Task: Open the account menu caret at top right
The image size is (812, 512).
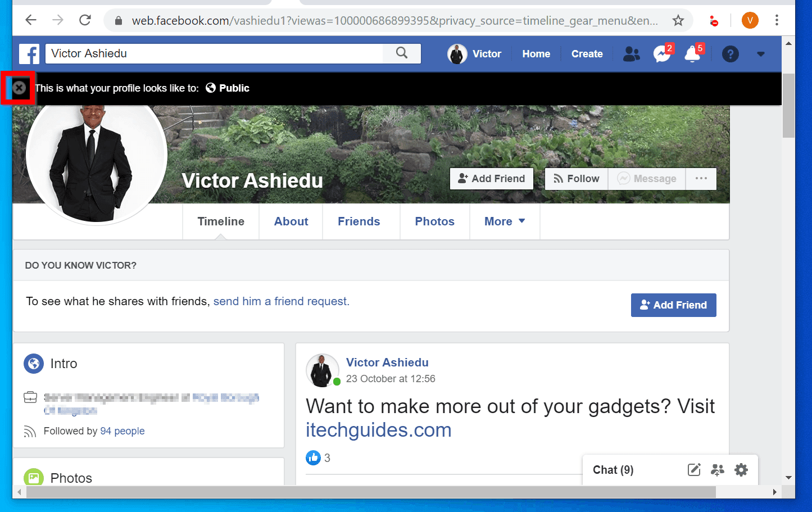Action: click(761, 54)
